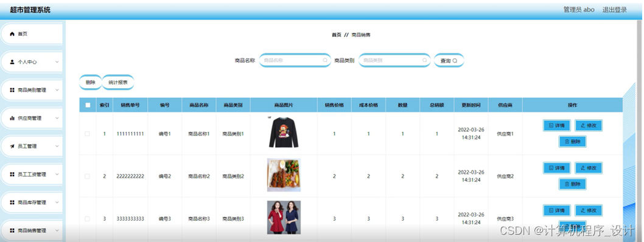Click 退出登录 to log out
Image resolution: width=644 pixels, height=242 pixels.
point(614,10)
